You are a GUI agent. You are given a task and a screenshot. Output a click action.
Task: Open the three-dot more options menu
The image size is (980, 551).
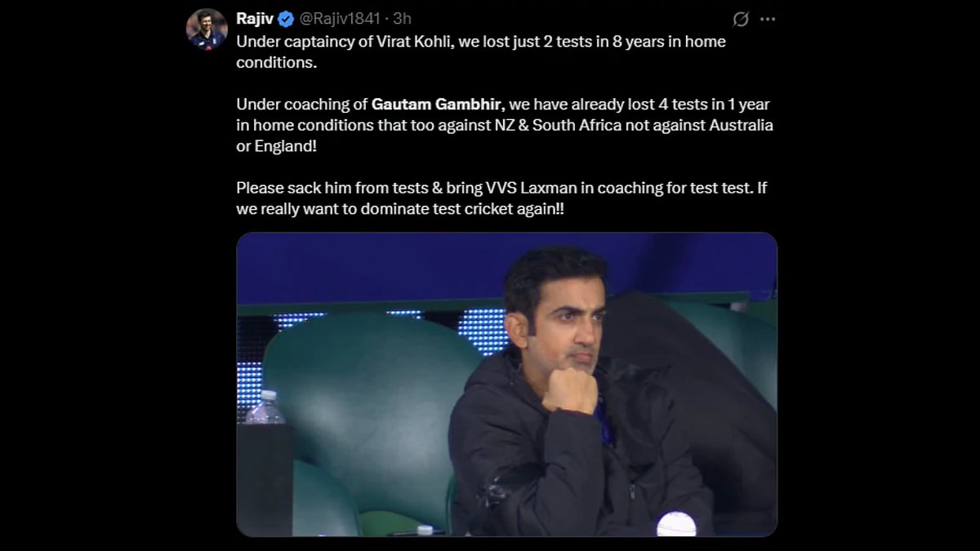point(768,20)
